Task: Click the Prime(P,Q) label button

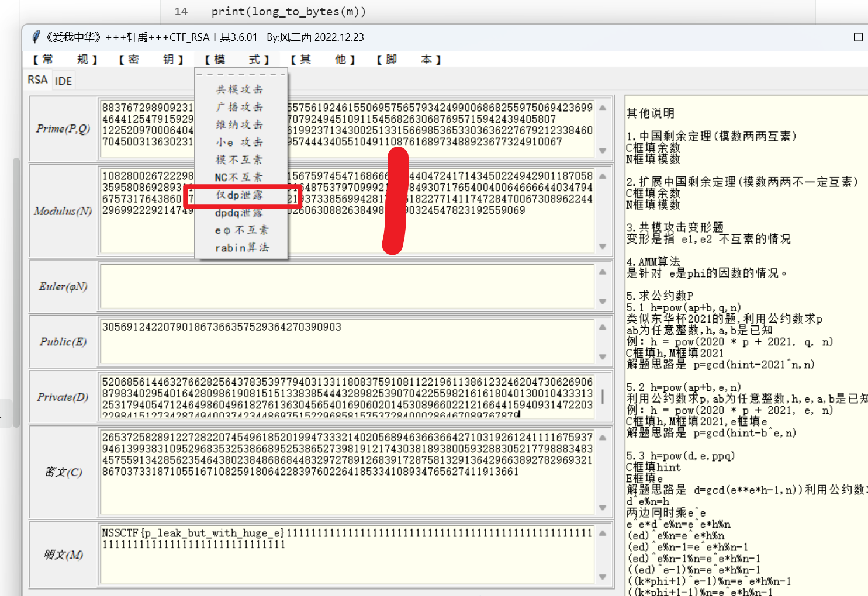Action: pyautogui.click(x=63, y=129)
